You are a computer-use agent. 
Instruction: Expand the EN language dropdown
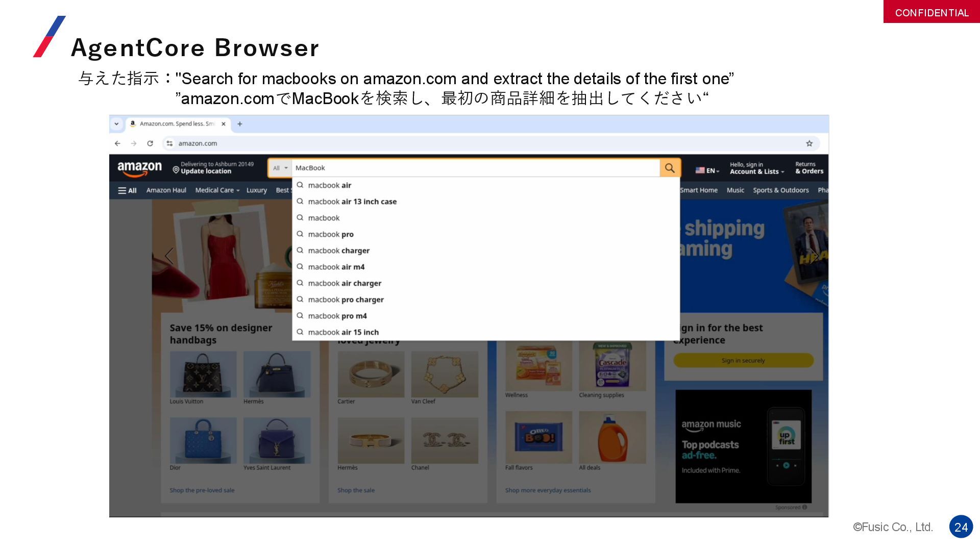(713, 170)
